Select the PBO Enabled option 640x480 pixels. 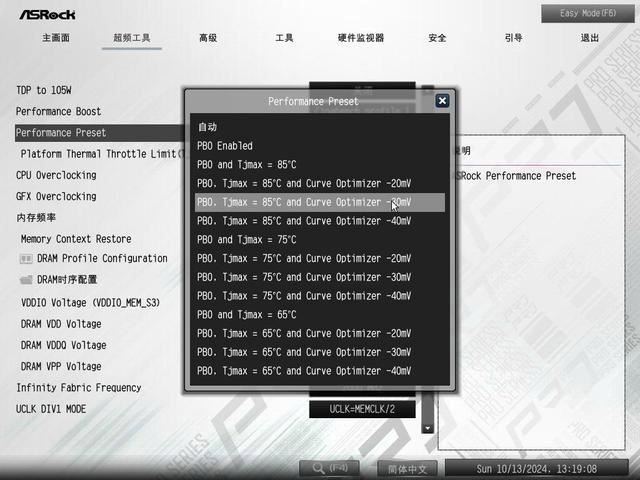pos(320,146)
